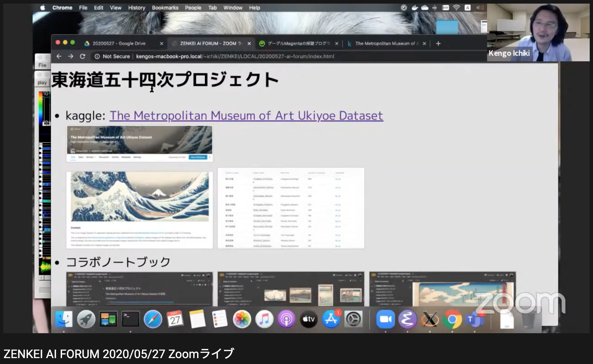Open Notes from the Dock
Image resolution: width=593 pixels, height=364 pixels.
click(197, 319)
